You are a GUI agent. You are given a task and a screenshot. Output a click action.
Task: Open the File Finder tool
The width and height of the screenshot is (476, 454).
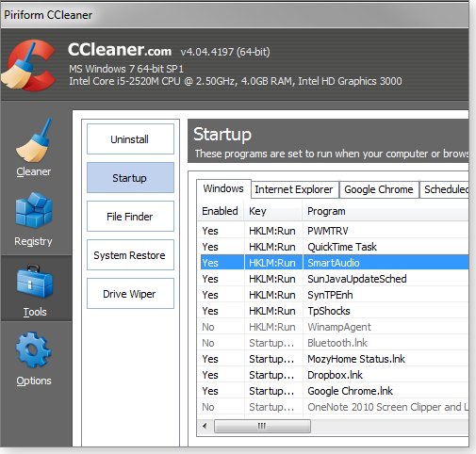tap(130, 217)
